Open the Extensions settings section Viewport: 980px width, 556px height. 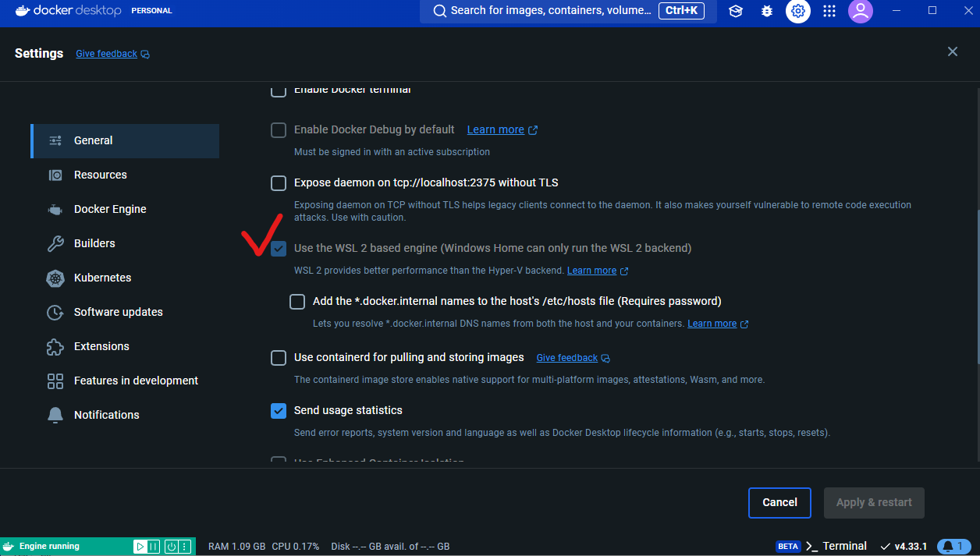click(x=125, y=346)
